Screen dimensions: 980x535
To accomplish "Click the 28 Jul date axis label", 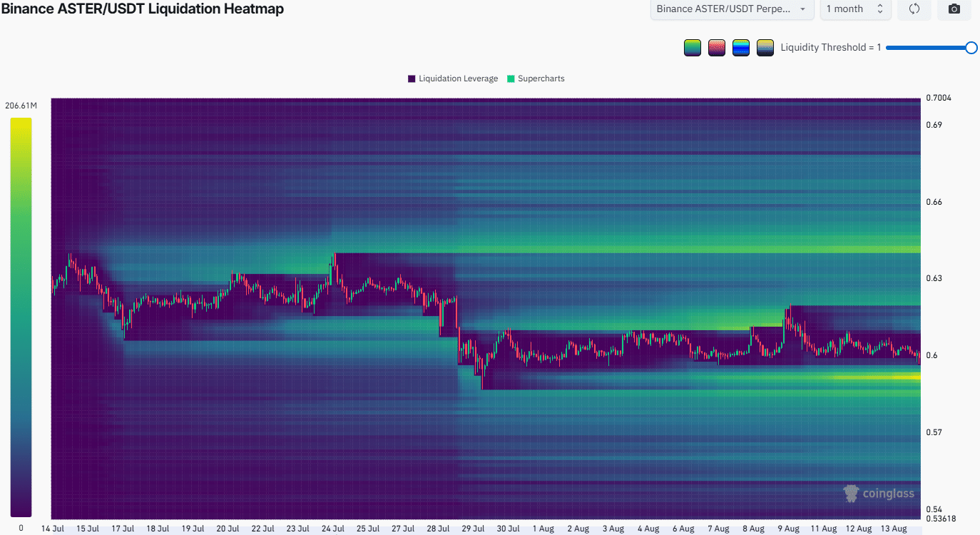I will click(438, 529).
